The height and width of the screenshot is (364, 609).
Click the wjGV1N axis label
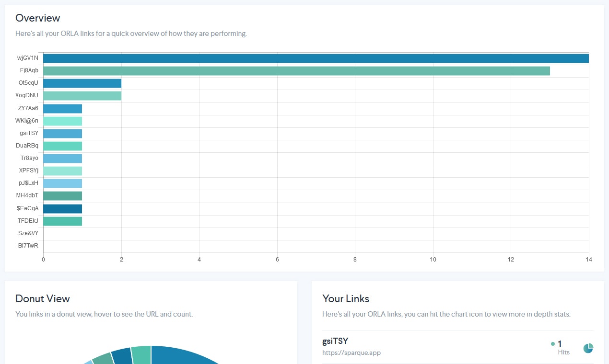point(28,58)
